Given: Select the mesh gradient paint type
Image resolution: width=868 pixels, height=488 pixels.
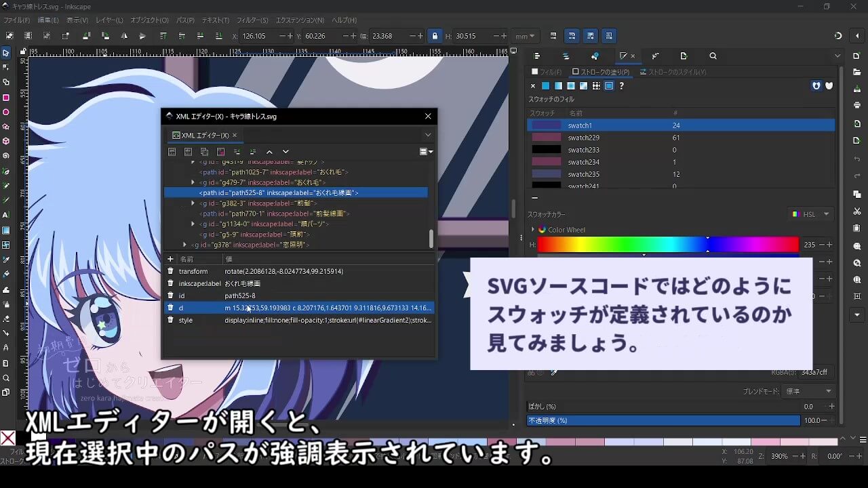Looking at the screenshot, I should [583, 86].
